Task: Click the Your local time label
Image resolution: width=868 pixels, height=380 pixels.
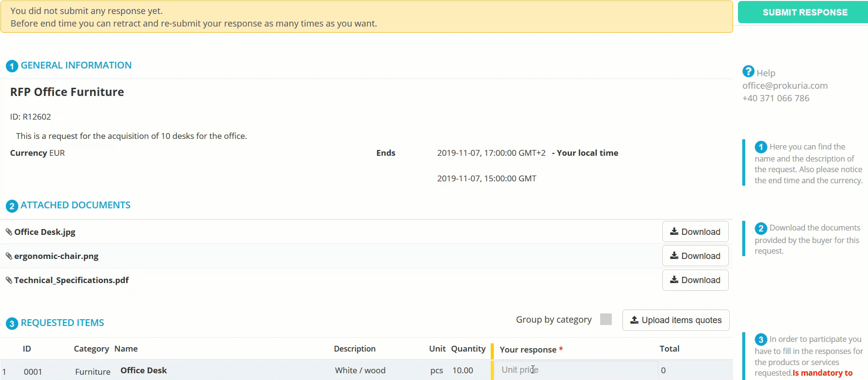Action: 587,153
